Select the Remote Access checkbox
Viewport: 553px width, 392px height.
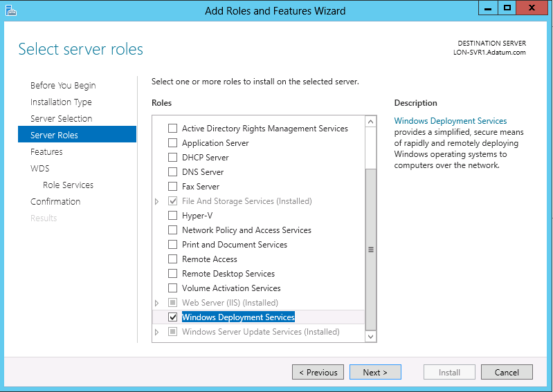point(173,259)
